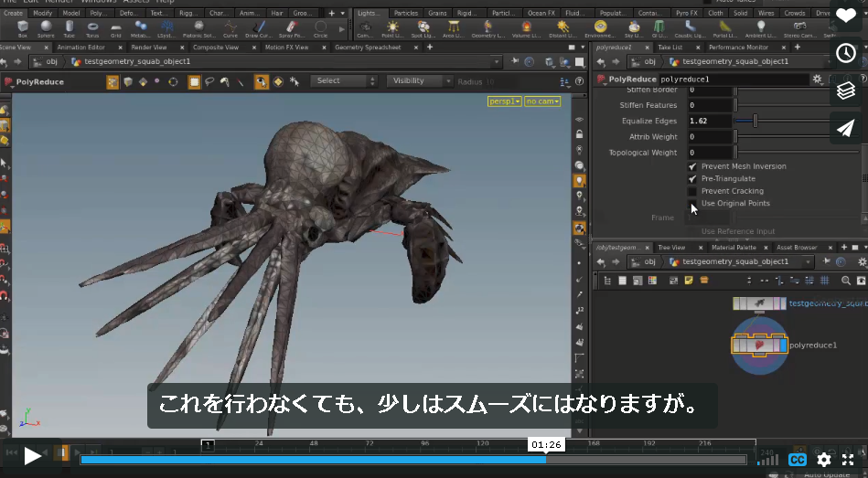The width and height of the screenshot is (868, 478).
Task: Click the Grid shelf tool
Action: click(115, 28)
